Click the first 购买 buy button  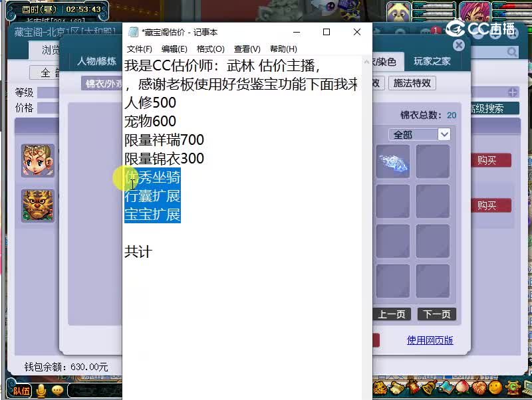click(x=491, y=160)
